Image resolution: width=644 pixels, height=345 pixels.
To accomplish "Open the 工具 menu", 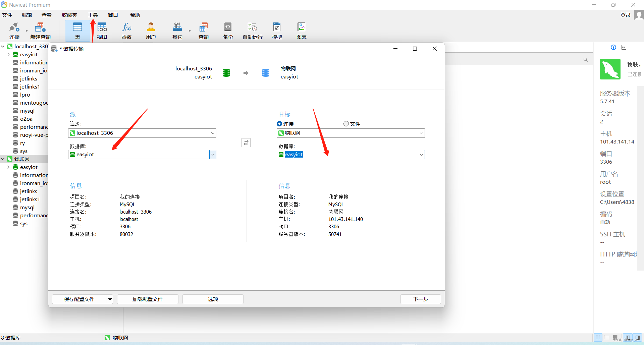I will pos(93,15).
